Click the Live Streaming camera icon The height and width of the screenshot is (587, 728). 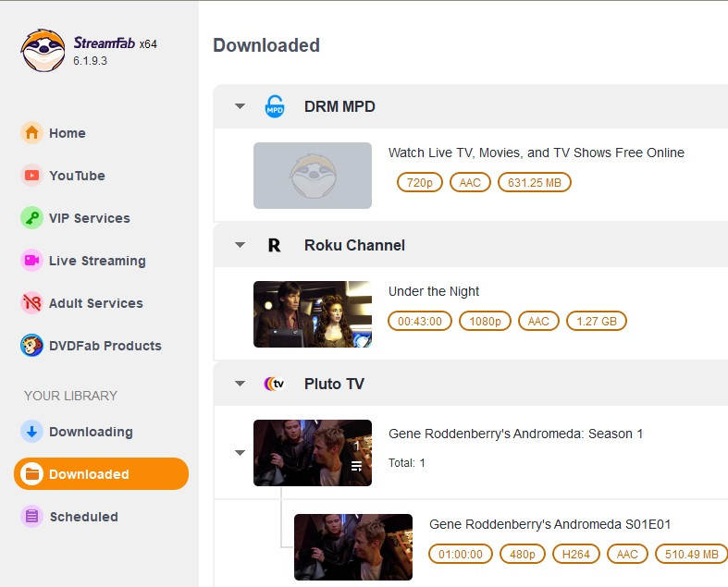coord(32,261)
